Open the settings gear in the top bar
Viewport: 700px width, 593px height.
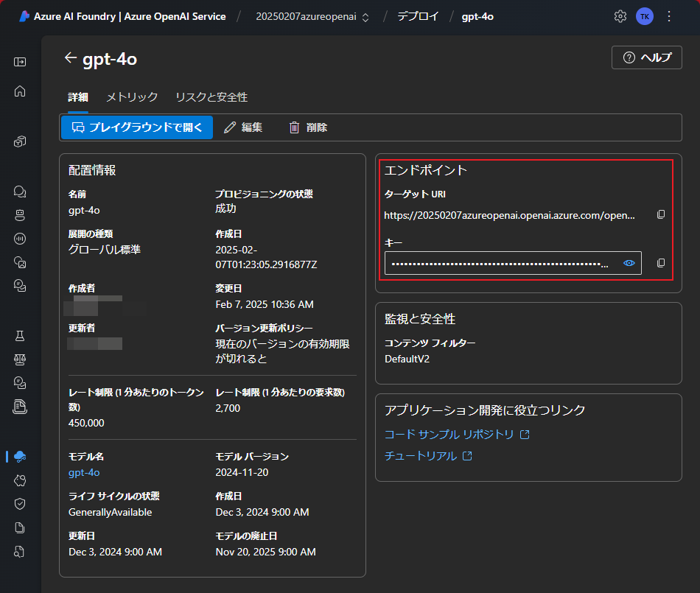(x=620, y=15)
